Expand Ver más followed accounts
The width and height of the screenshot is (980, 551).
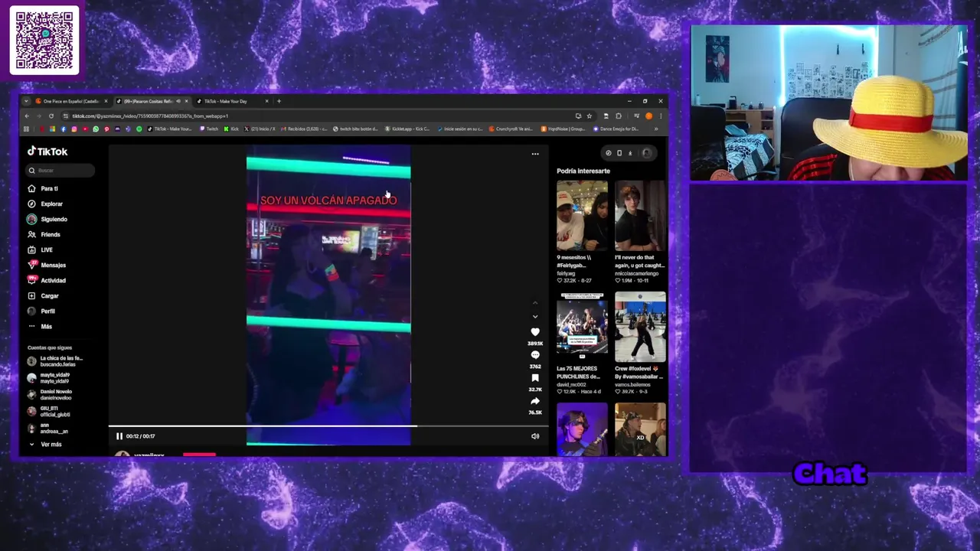click(x=45, y=444)
